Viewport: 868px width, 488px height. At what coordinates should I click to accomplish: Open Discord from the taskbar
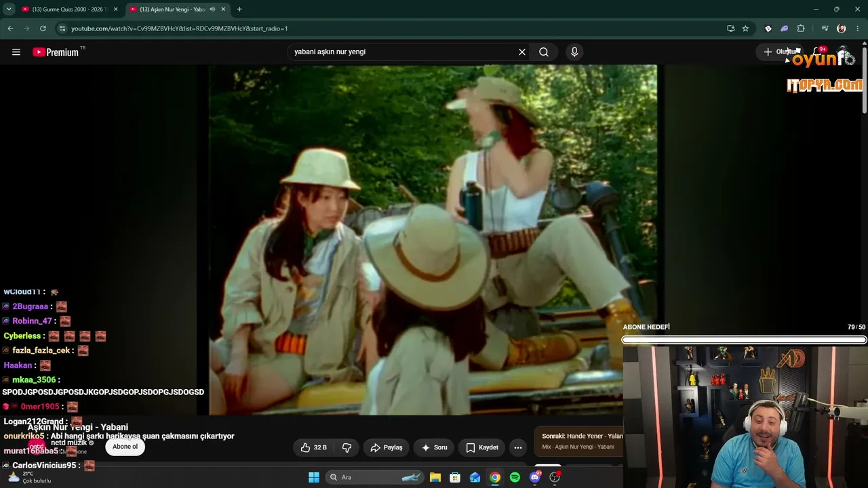click(535, 477)
